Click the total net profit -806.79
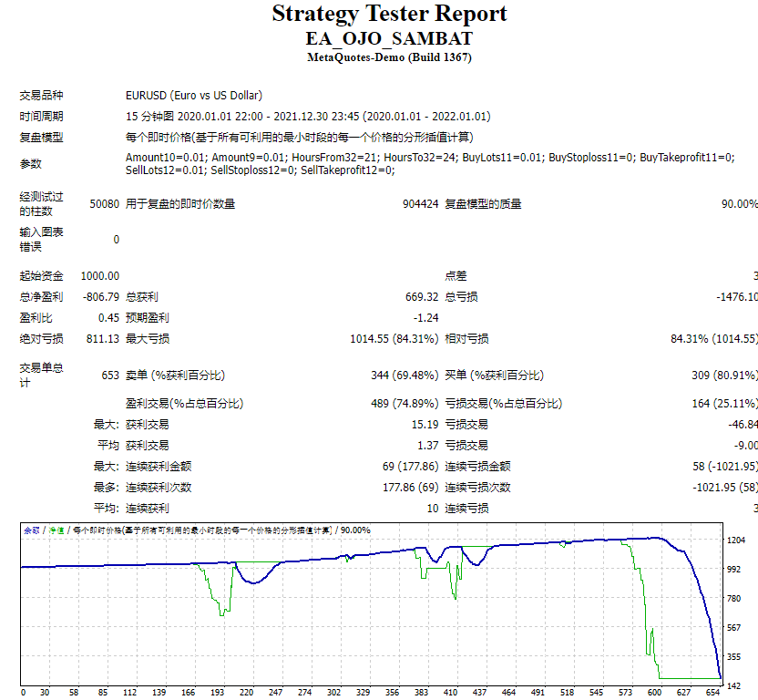Viewport: 758px width, 700px height. point(101,297)
